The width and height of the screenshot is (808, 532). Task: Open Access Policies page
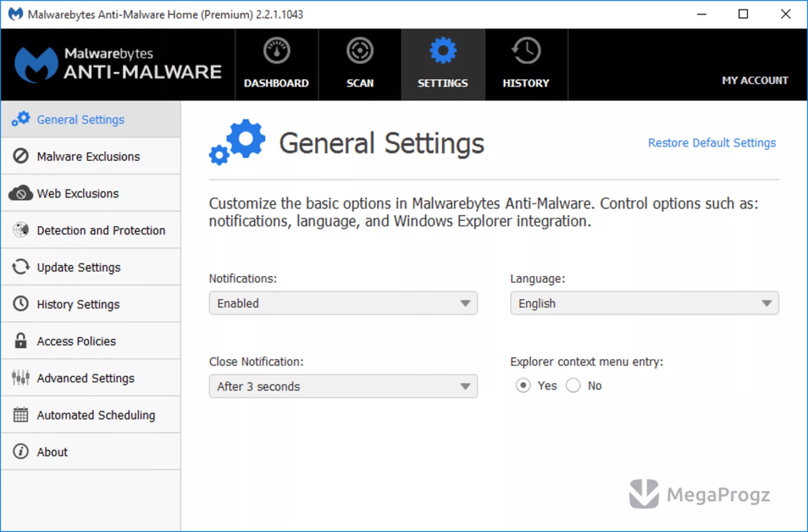point(91,341)
